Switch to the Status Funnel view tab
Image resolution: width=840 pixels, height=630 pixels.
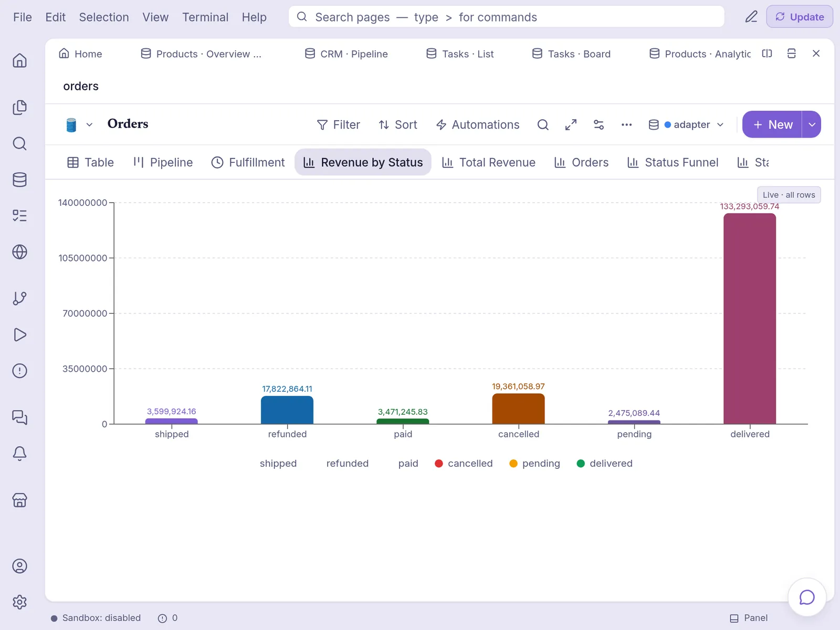tap(673, 162)
